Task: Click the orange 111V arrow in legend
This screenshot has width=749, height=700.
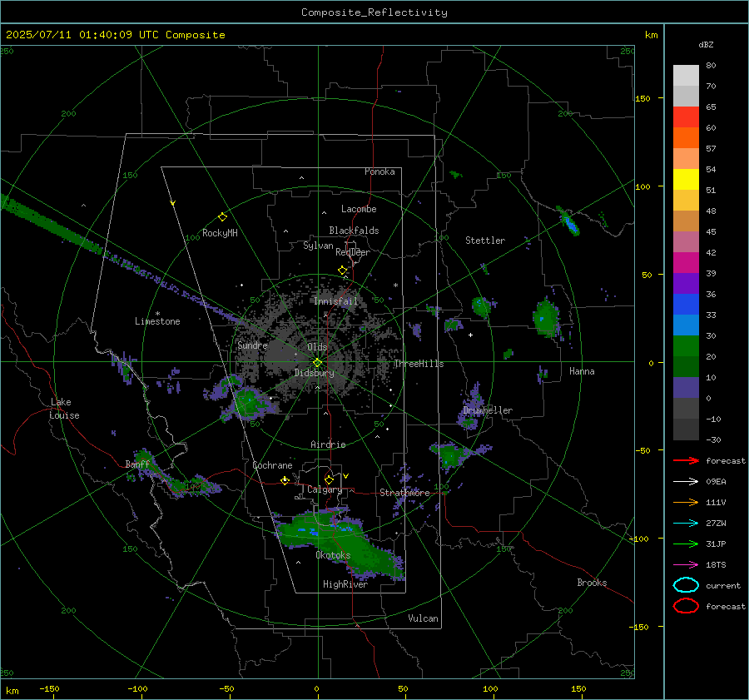Action: point(686,502)
